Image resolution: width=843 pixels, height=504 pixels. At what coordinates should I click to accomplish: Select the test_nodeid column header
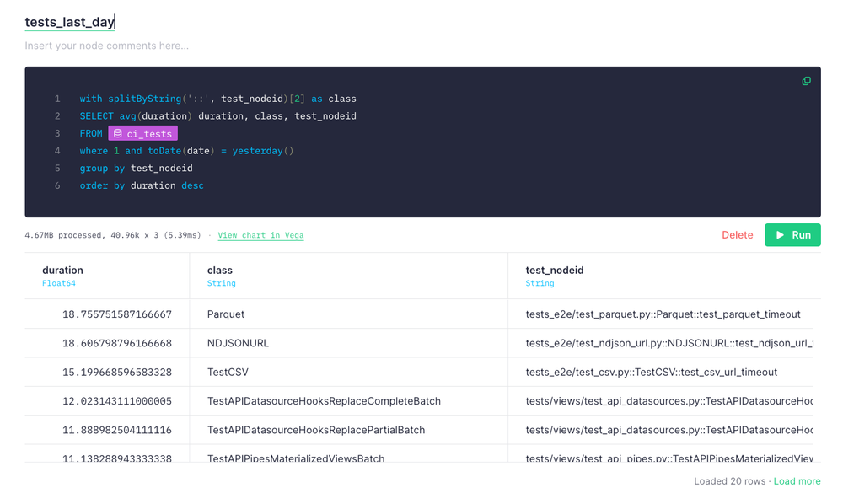[x=554, y=271]
